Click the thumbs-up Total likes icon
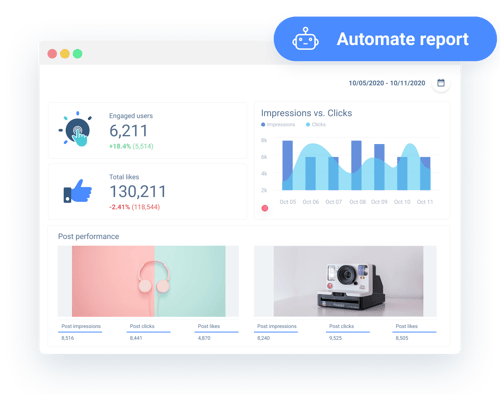The image size is (500, 395). coord(77,191)
